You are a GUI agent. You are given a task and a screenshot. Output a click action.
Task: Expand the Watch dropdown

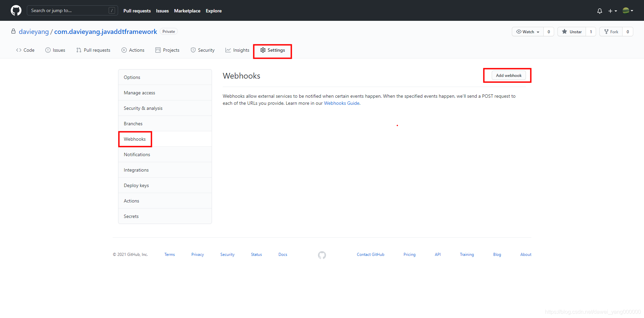[528, 32]
